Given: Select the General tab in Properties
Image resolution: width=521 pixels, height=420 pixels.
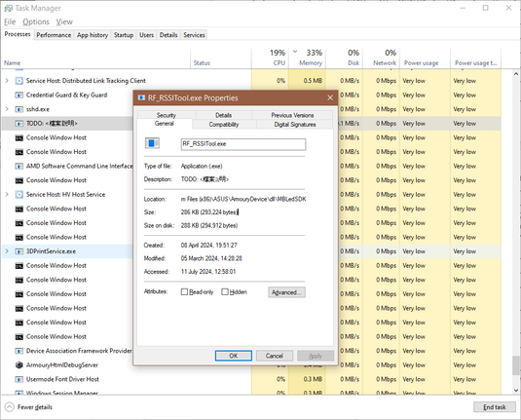Looking at the screenshot, I should [x=165, y=124].
